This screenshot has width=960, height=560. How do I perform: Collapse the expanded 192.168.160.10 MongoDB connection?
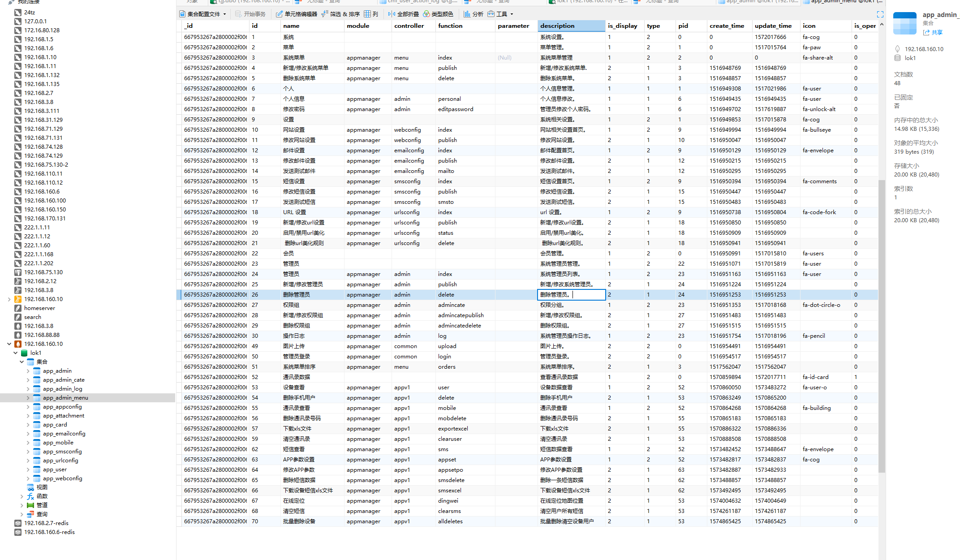pyautogui.click(x=9, y=344)
